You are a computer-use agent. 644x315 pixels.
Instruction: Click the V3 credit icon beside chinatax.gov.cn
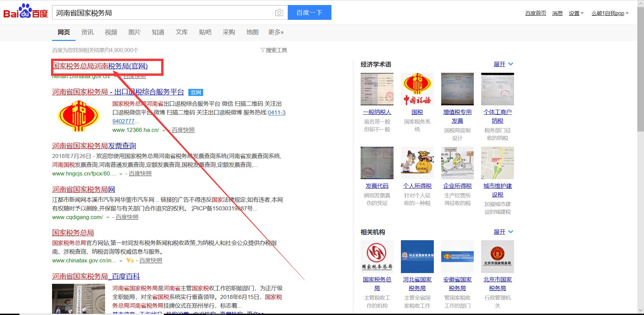(x=130, y=260)
